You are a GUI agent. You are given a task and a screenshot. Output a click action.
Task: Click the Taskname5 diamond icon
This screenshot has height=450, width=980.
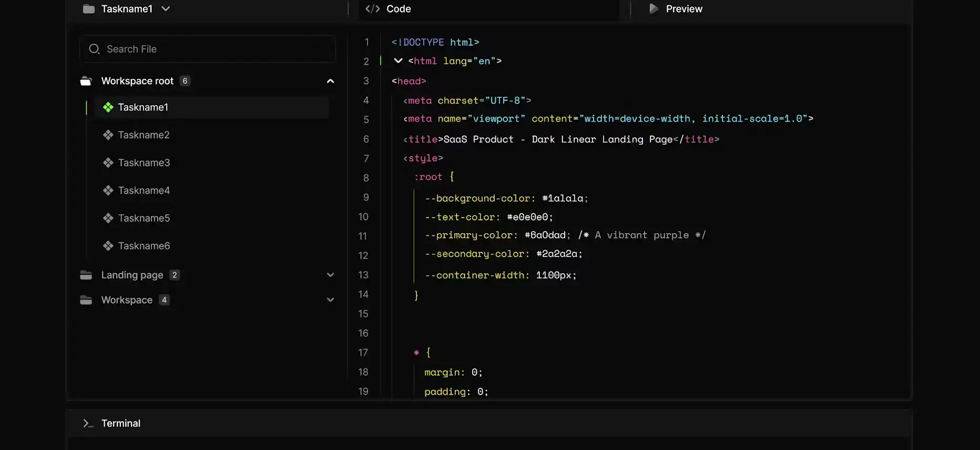click(108, 218)
